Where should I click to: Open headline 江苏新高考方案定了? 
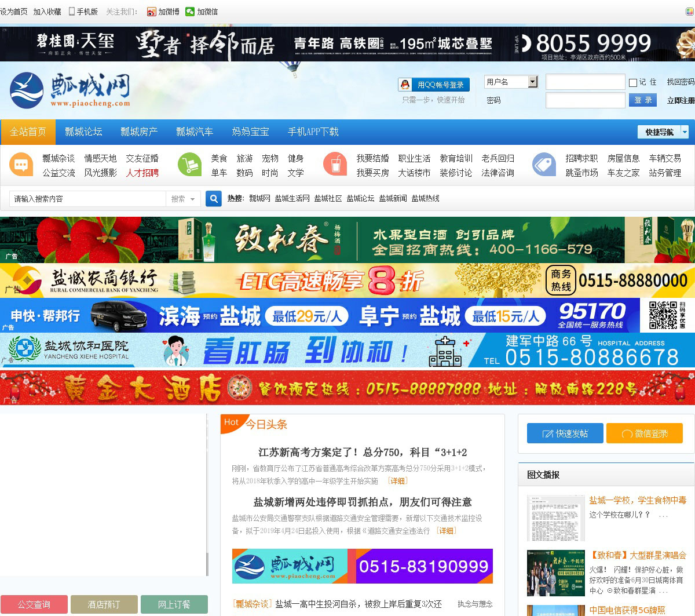click(x=363, y=452)
